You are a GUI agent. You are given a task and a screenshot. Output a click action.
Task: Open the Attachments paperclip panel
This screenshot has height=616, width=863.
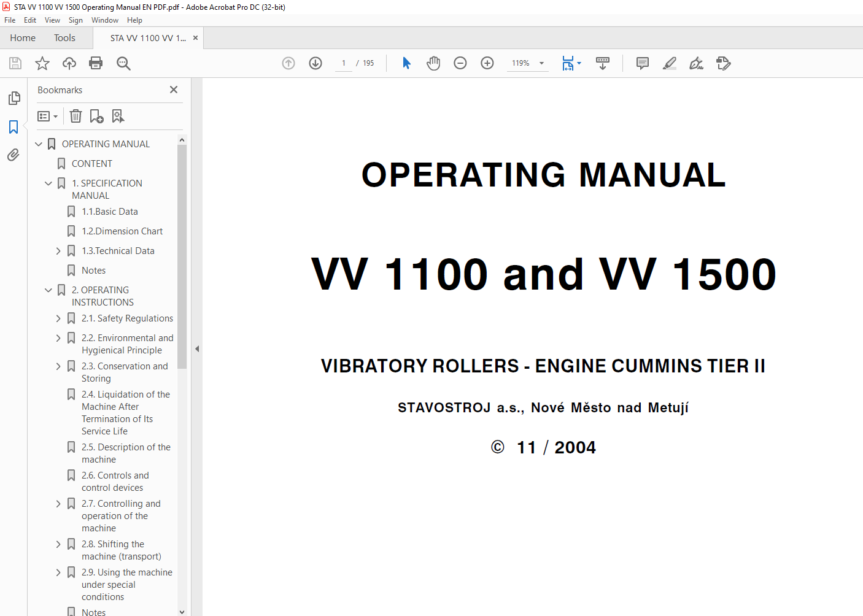14,155
